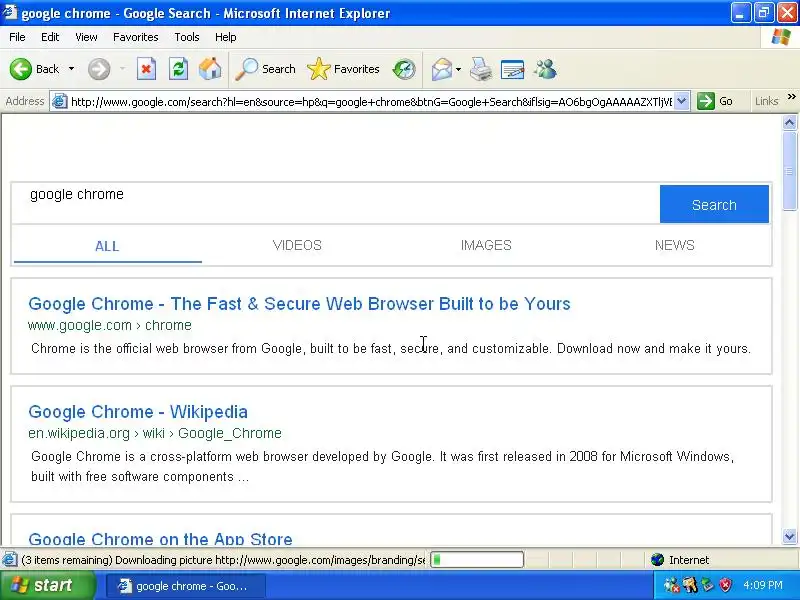Image resolution: width=800 pixels, height=600 pixels.
Task: Open the Favorites menu
Action: click(136, 37)
